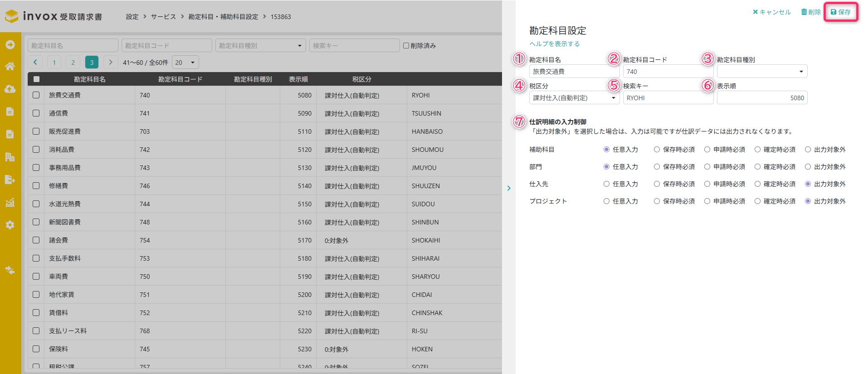868x374 pixels.
Task: Select 保存時必須 radio for 補助科目
Action: pos(657,150)
